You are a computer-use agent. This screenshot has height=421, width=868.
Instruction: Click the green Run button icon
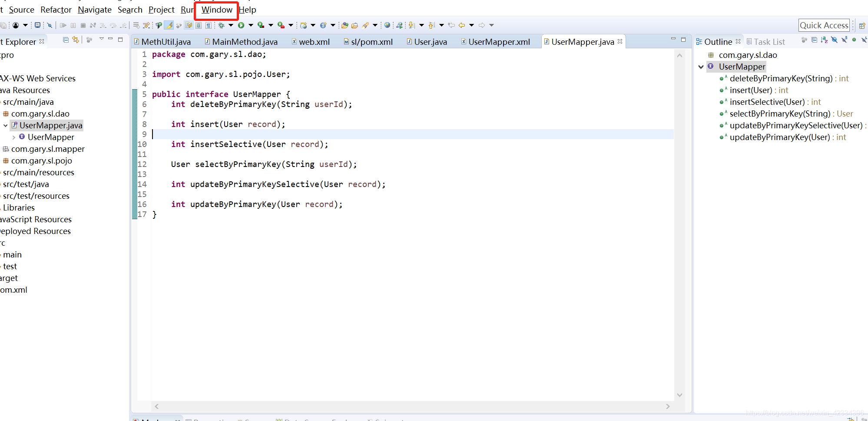pyautogui.click(x=241, y=25)
